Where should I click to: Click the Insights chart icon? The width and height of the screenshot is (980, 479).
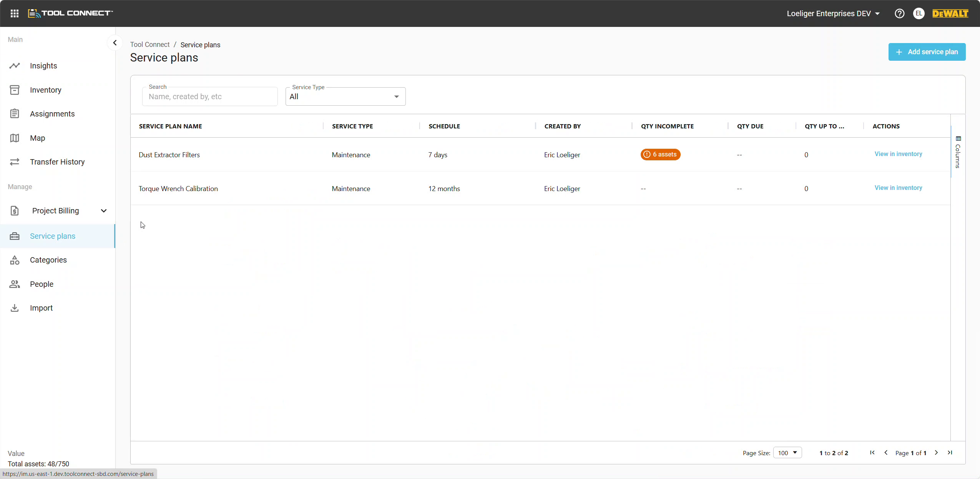[15, 66]
